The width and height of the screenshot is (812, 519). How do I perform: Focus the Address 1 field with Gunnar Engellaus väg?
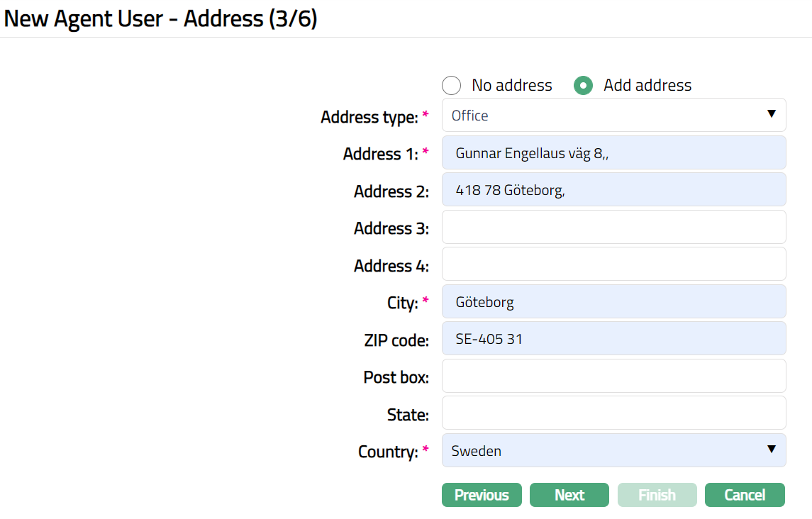tap(613, 152)
